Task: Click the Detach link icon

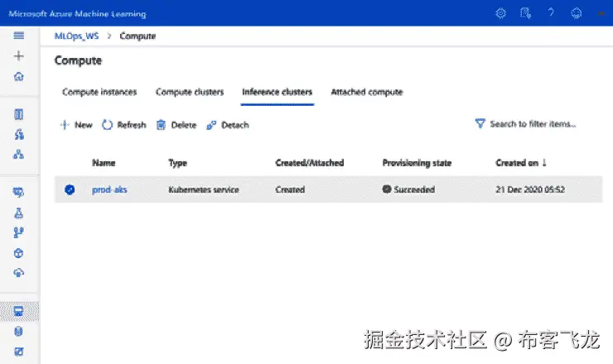Action: tap(211, 125)
